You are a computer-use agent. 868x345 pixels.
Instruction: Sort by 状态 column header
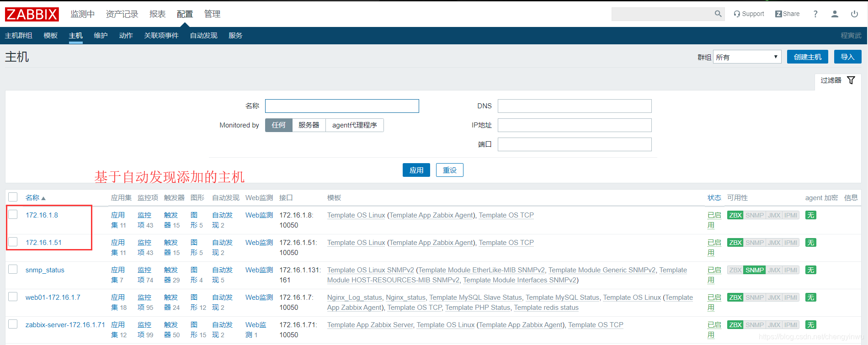[714, 197]
